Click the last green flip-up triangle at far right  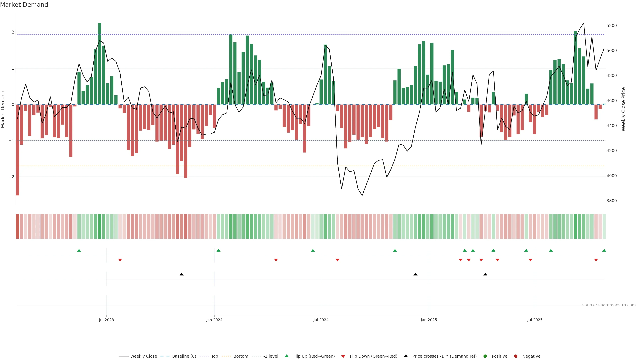tap(604, 250)
